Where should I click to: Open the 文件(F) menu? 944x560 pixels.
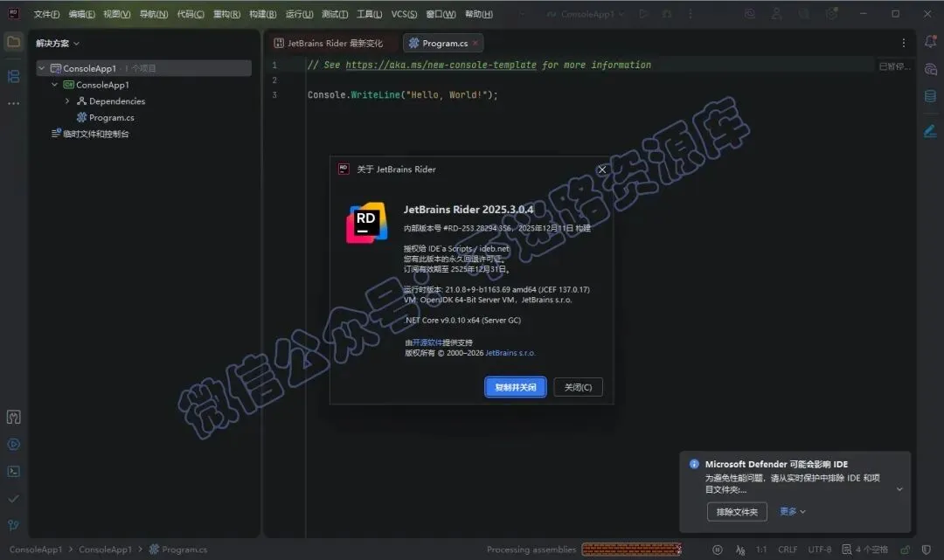(46, 14)
